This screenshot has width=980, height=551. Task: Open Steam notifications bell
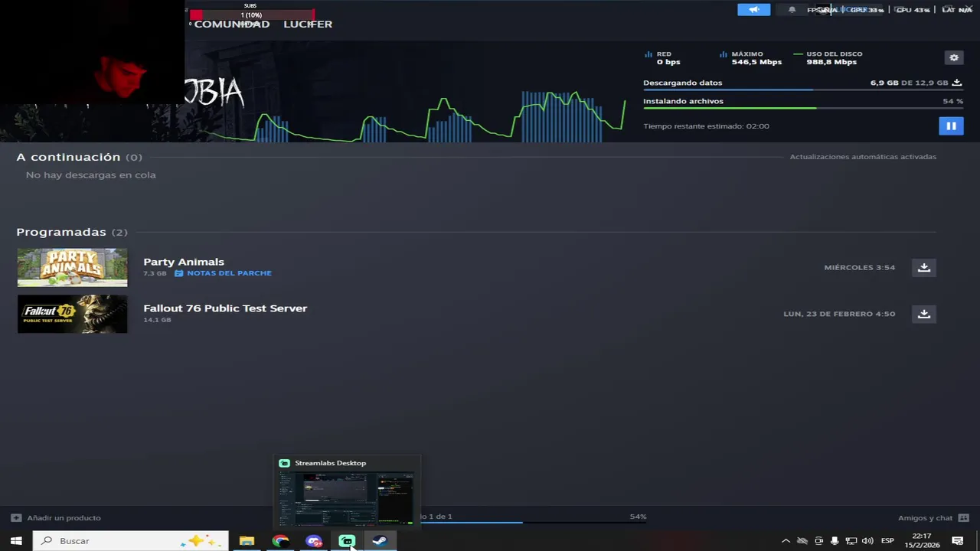pyautogui.click(x=792, y=9)
